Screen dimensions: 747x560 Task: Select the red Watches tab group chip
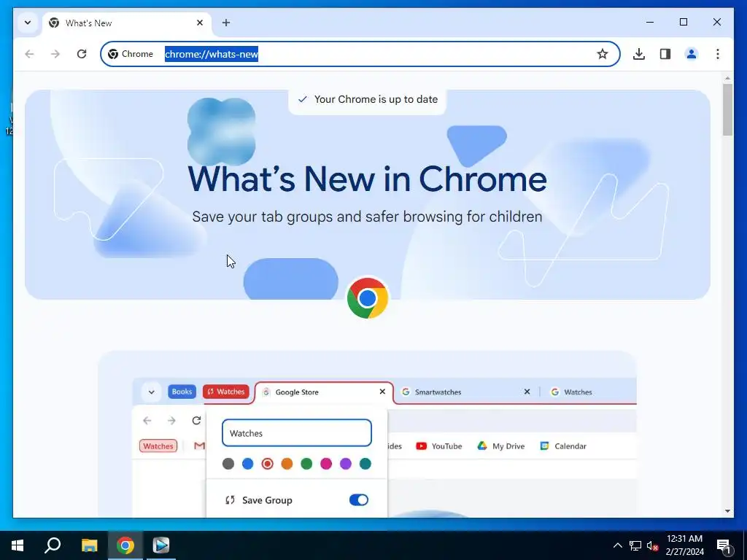(226, 392)
